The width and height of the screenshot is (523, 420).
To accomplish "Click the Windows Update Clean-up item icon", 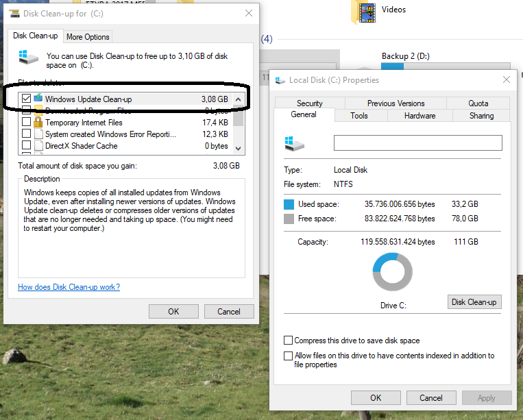I will (38, 98).
